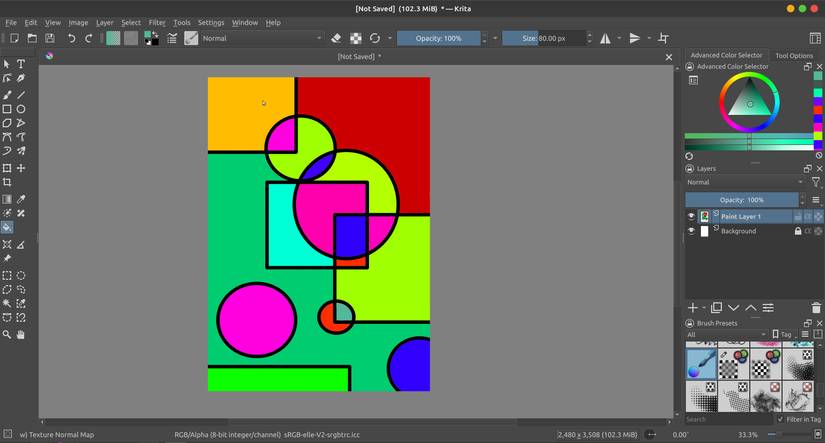Select the Text tool in the toolbox
This screenshot has width=825, height=443.
tap(21, 64)
